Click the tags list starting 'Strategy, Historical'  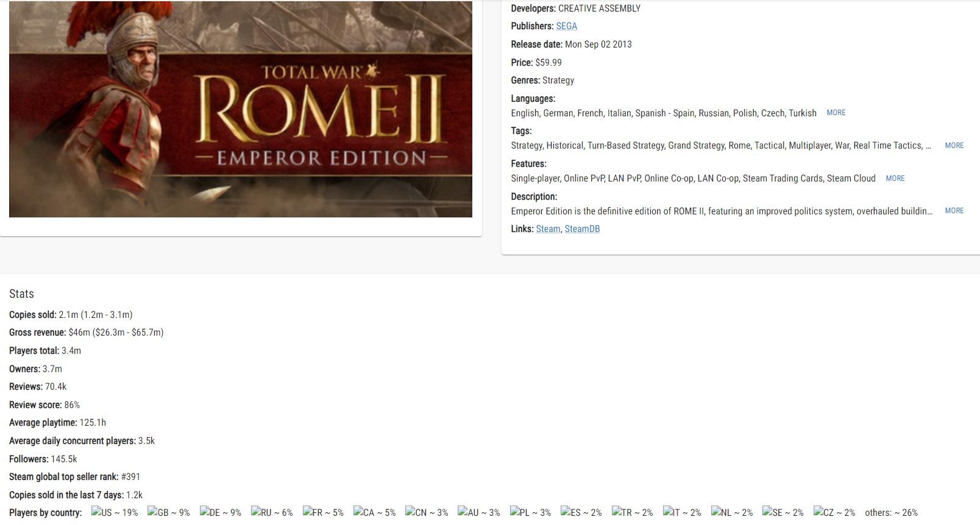tap(721, 146)
